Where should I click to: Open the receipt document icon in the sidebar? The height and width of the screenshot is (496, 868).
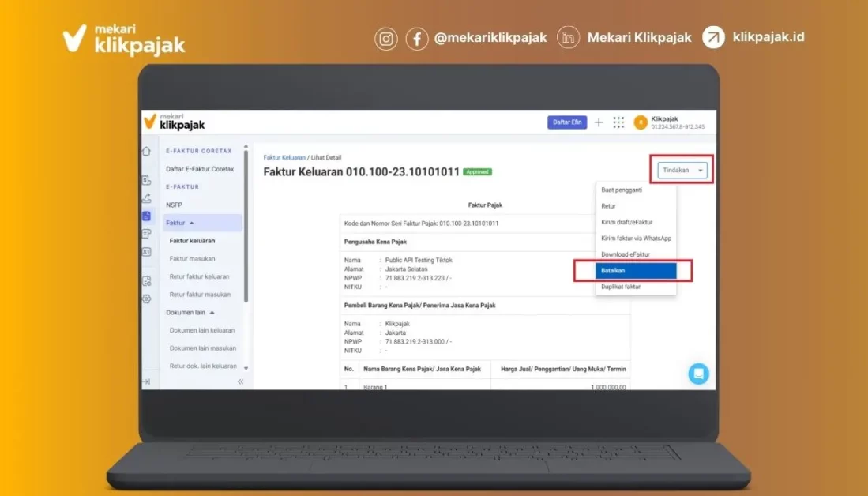(x=147, y=234)
